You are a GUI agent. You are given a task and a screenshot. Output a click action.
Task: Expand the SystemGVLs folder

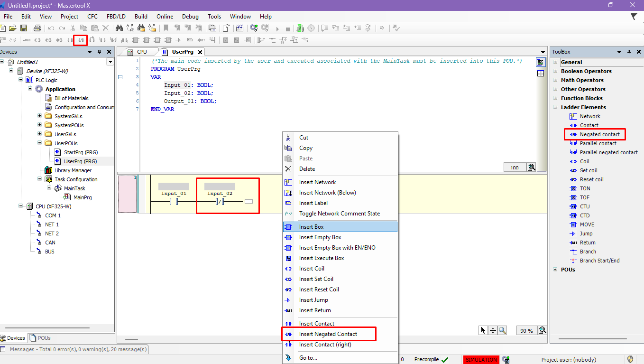tap(40, 116)
